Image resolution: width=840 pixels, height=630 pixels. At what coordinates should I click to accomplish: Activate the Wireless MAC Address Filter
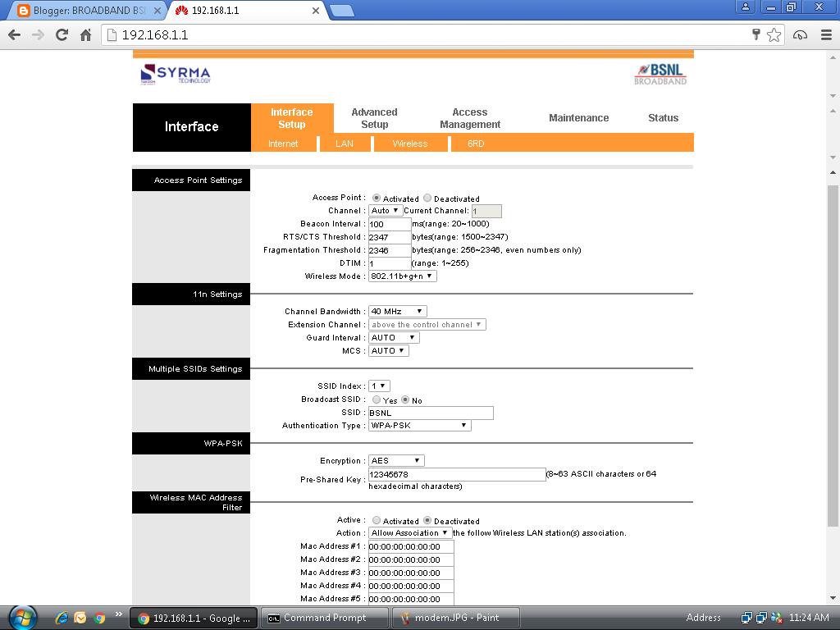tap(377, 520)
